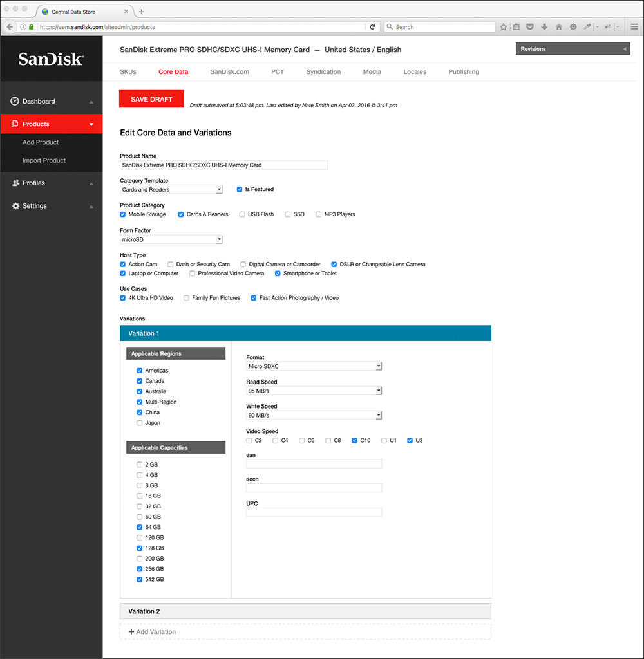Uncheck Smartphone or Tablet host type
The image size is (644, 659).
click(278, 274)
